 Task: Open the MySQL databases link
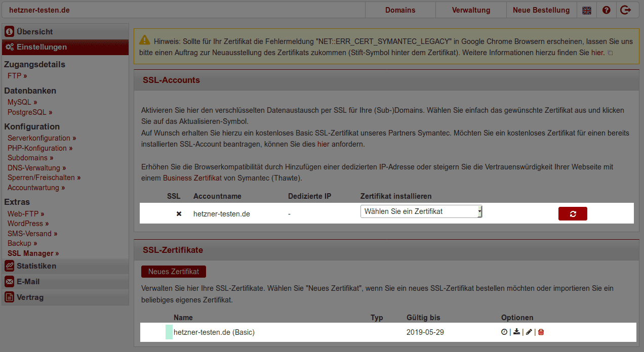click(x=22, y=102)
